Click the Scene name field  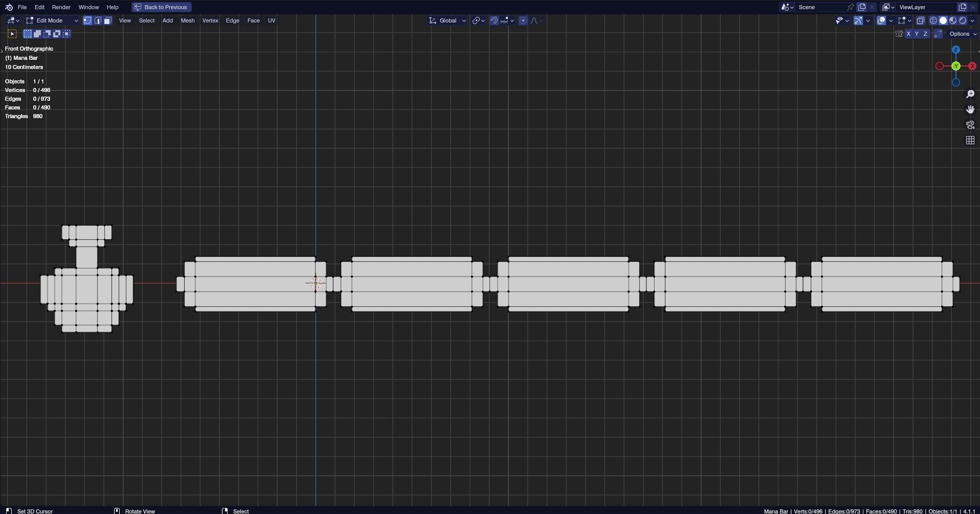coord(820,7)
